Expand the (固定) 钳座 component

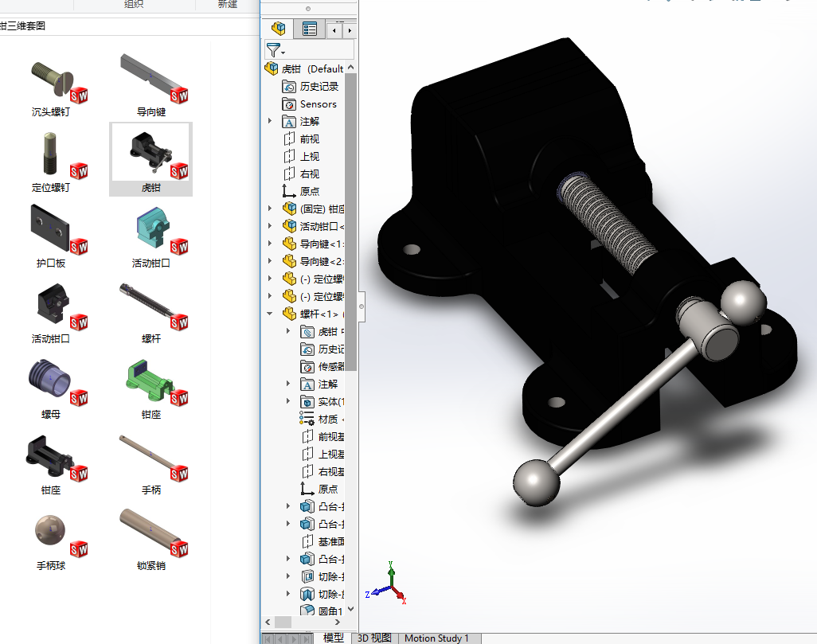270,209
